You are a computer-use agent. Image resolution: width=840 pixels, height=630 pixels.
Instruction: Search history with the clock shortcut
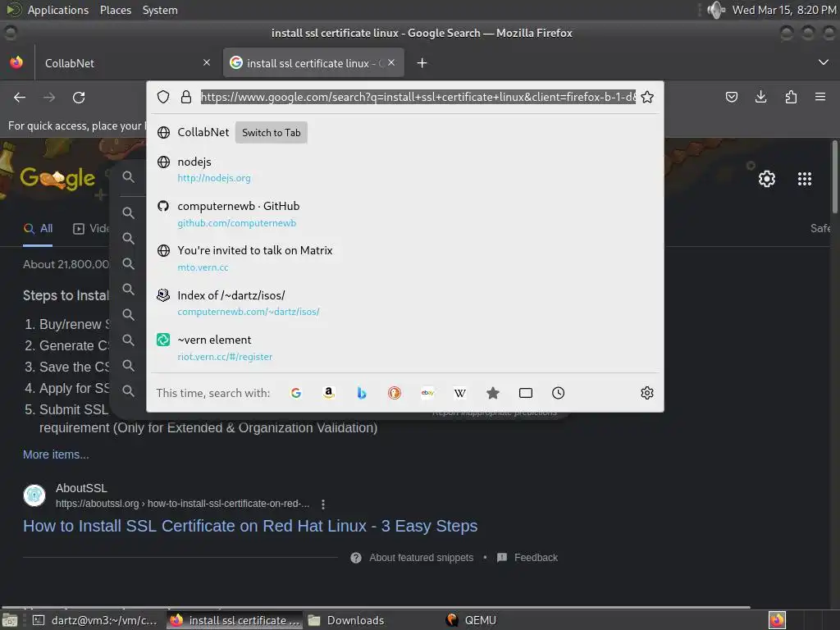click(558, 393)
